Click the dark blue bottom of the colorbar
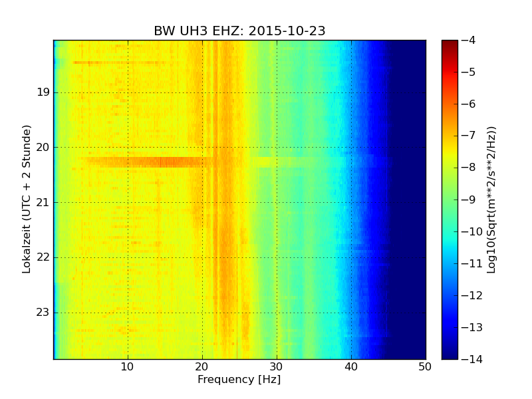 point(450,353)
